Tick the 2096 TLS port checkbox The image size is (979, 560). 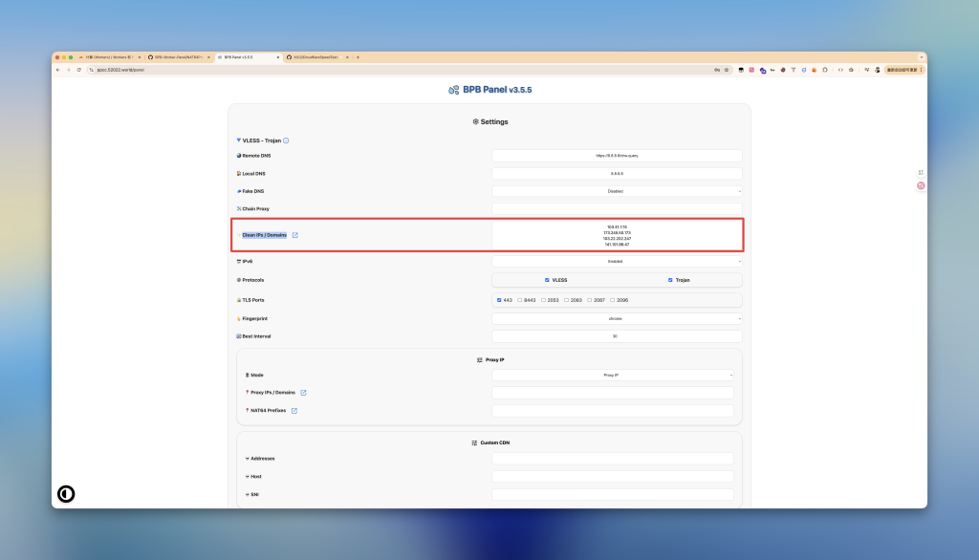coord(612,300)
